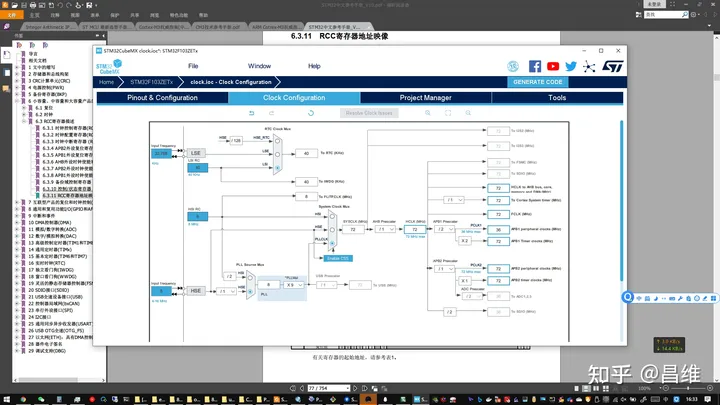Viewport: 720px width, 405px height.
Task: Open CubeMX Window menu
Action: [x=259, y=66]
